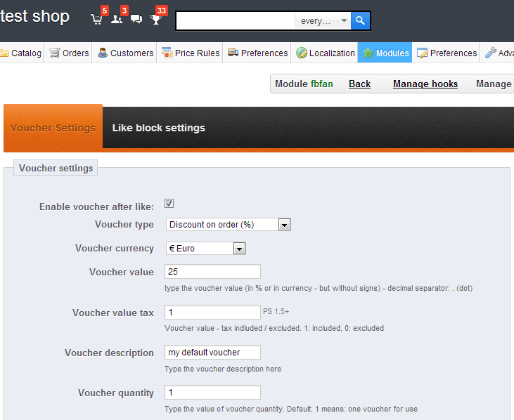514x420 pixels.
Task: Click the Modules puzzle piece icon
Action: [x=368, y=53]
